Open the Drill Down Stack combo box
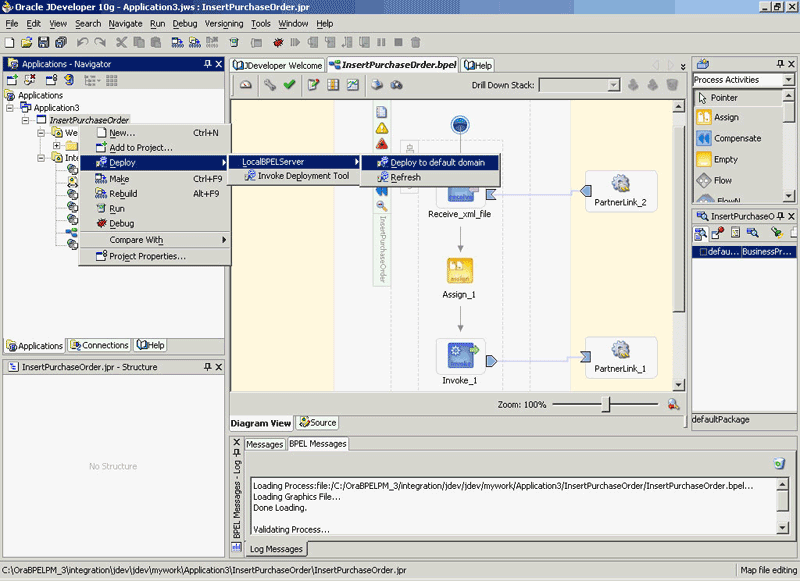Image resolution: width=800 pixels, height=581 pixels. tap(580, 85)
